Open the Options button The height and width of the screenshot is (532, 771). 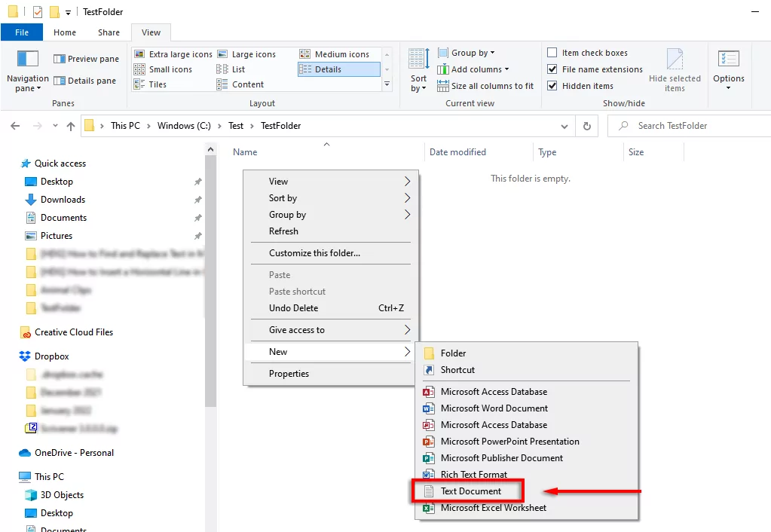[x=729, y=70]
